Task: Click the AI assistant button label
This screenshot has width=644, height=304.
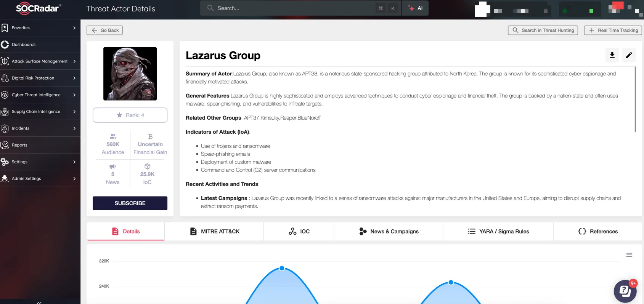Action: pyautogui.click(x=420, y=8)
